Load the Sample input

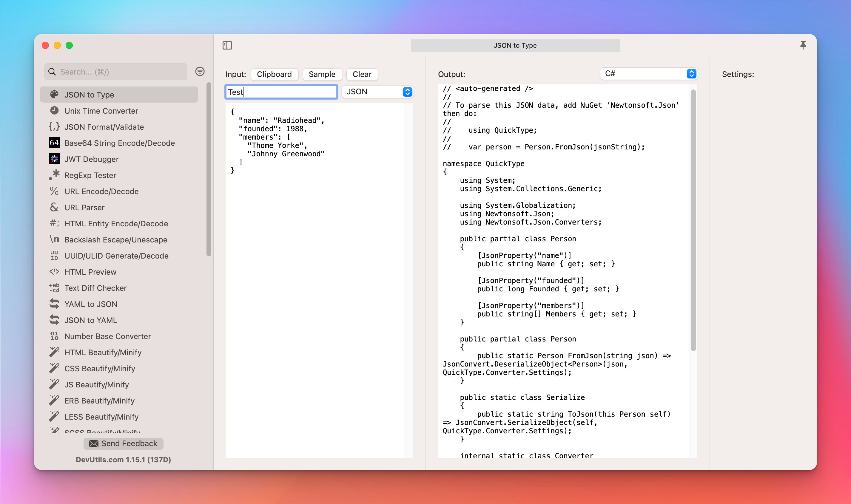point(322,74)
